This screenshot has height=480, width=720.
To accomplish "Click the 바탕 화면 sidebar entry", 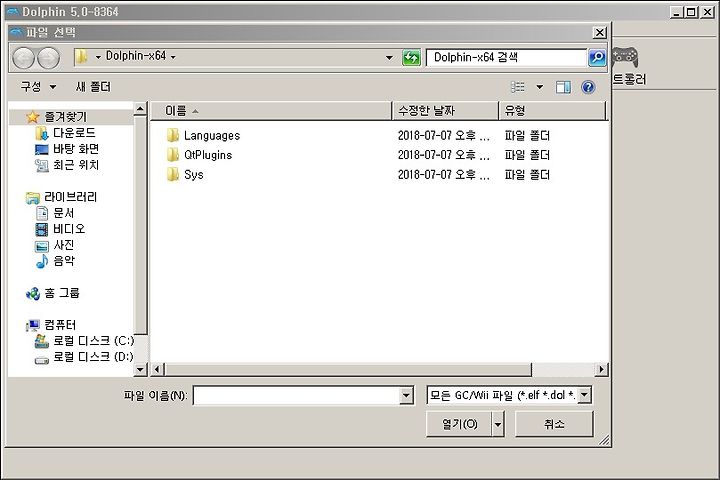I will 76,149.
